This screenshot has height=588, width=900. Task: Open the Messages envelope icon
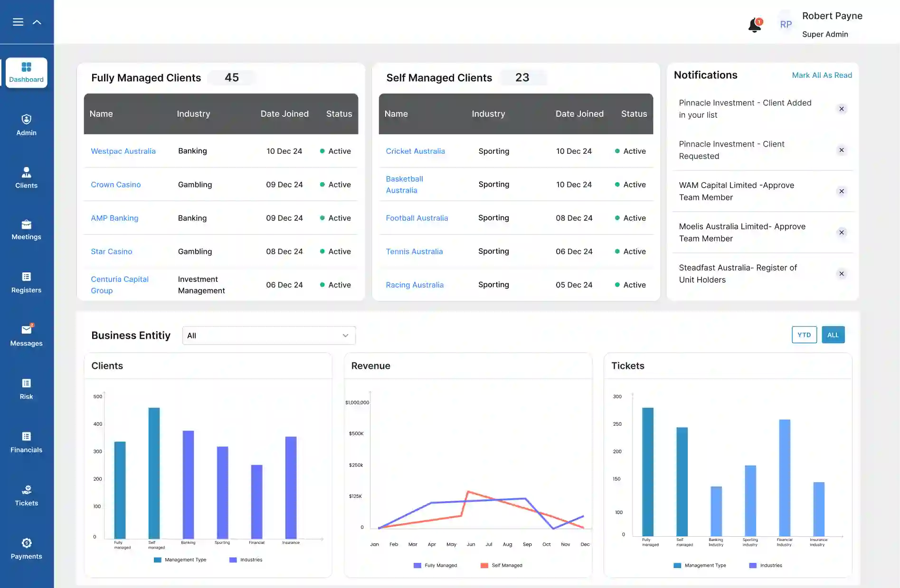click(27, 330)
